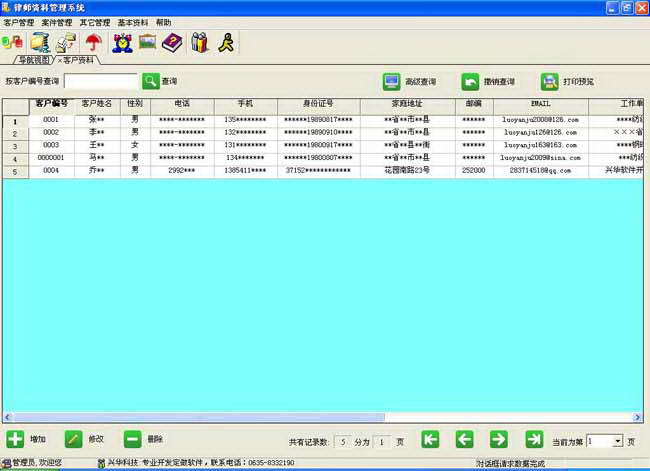Screen dimensions: 650x471
Task: Open the alarm clock reminder icon
Action: click(123, 42)
